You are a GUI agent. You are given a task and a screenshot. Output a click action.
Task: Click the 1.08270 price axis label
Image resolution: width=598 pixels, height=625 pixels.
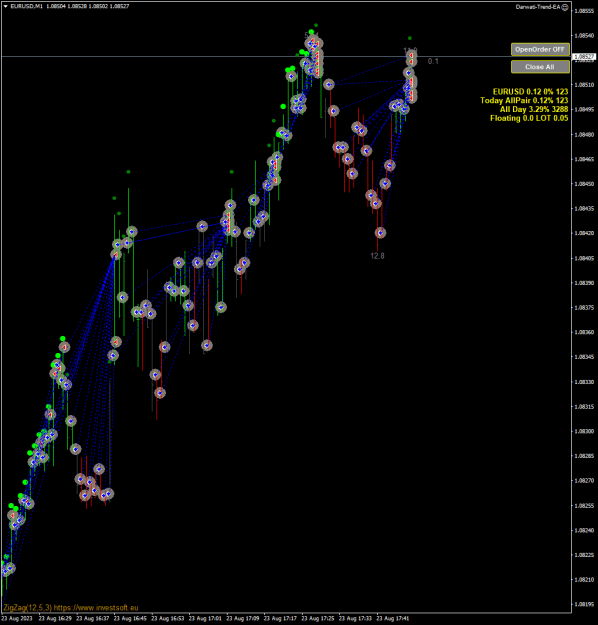pyautogui.click(x=584, y=481)
